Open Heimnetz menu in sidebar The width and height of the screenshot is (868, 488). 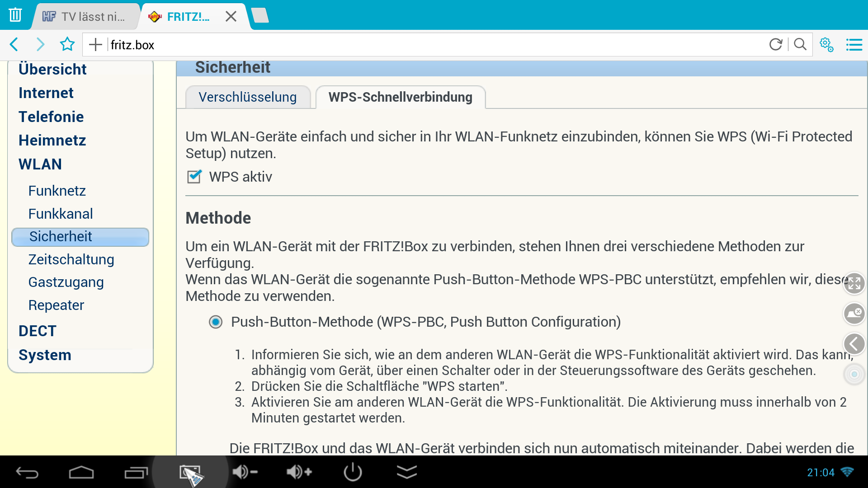[x=52, y=140]
